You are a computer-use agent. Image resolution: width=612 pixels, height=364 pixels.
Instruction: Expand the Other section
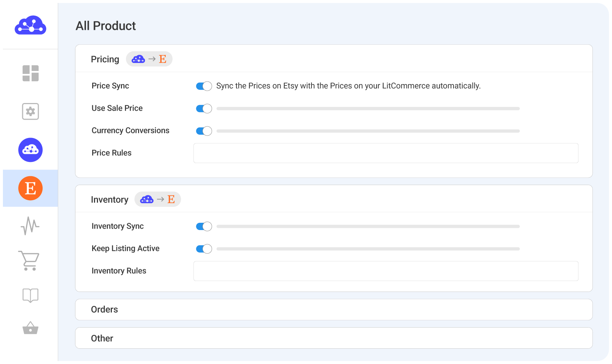(x=333, y=338)
